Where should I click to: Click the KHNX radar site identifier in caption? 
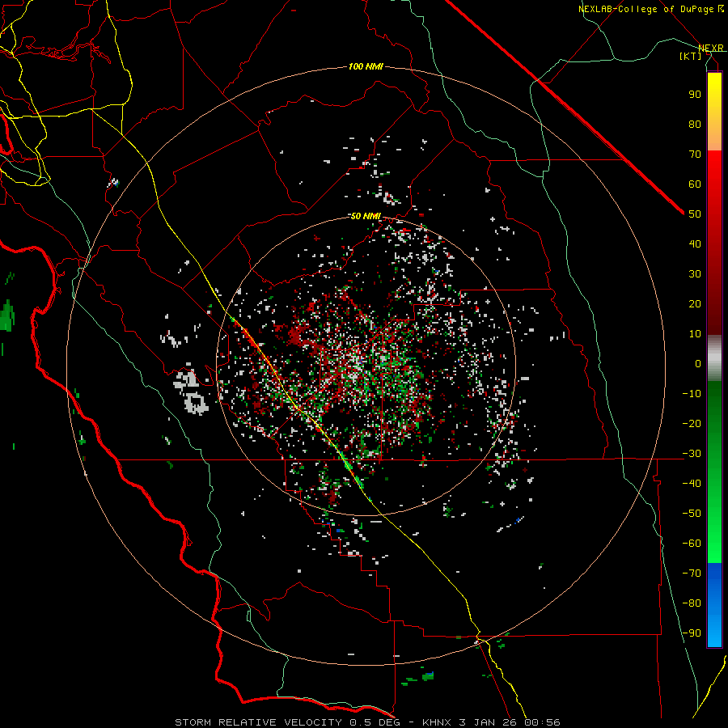coord(438,722)
